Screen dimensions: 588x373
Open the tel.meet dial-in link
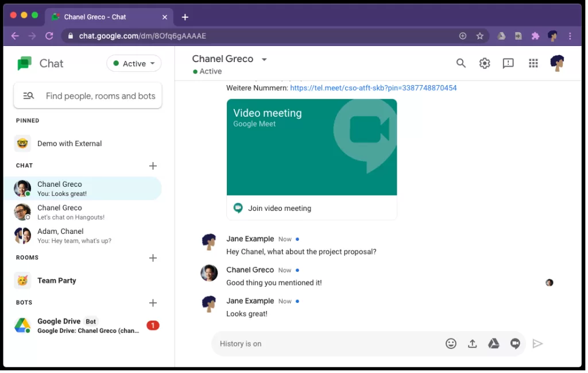(x=373, y=88)
